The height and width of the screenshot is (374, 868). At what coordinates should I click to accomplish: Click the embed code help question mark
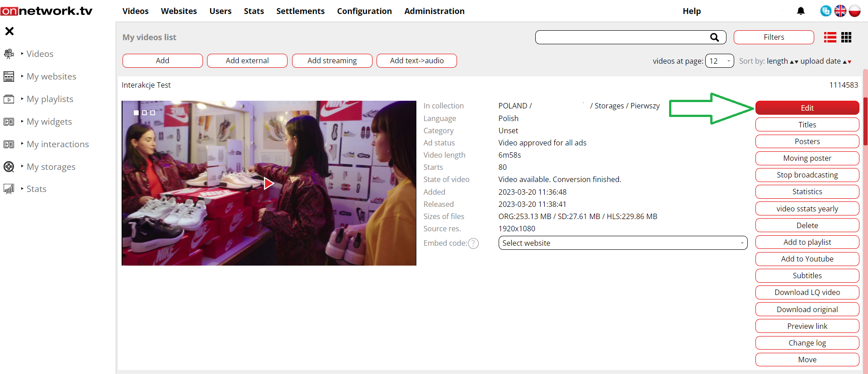(473, 243)
